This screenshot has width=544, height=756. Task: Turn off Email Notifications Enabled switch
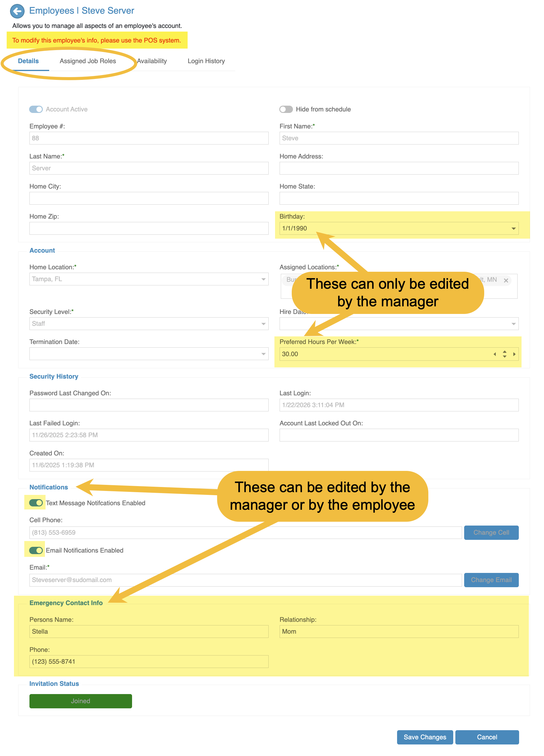(x=36, y=550)
